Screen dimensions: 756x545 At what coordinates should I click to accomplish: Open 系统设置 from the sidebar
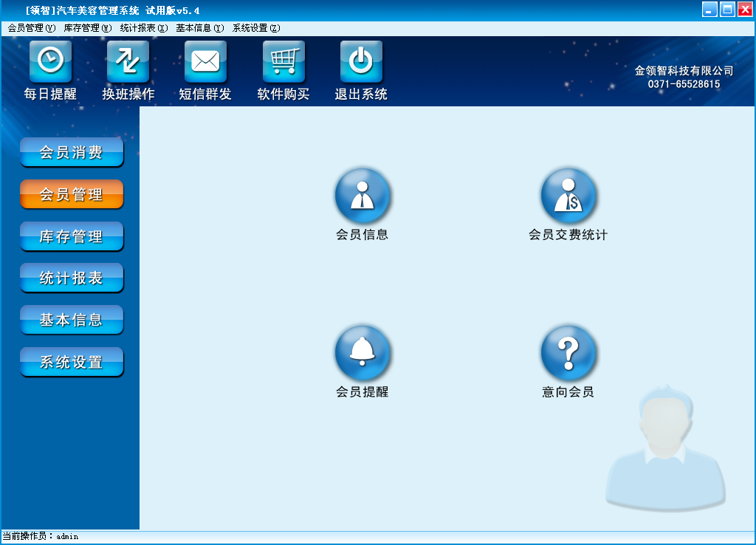click(72, 363)
